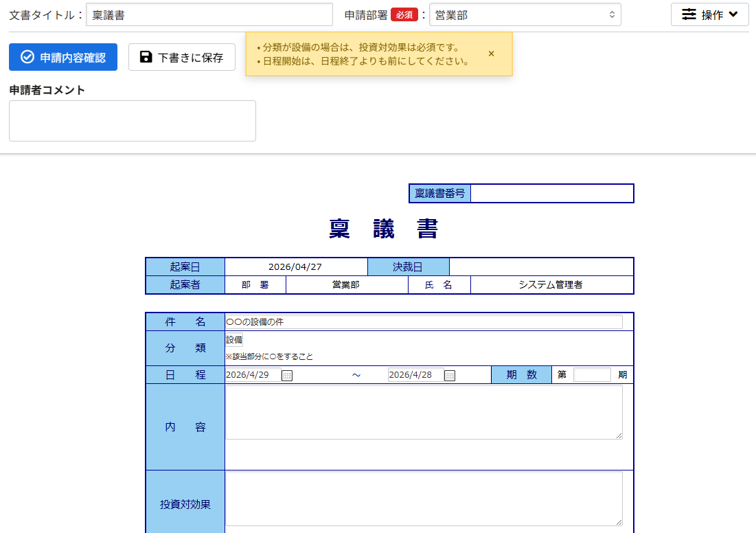The width and height of the screenshot is (756, 533).
Task: Open the 申請部署 department select box
Action: 525,14
